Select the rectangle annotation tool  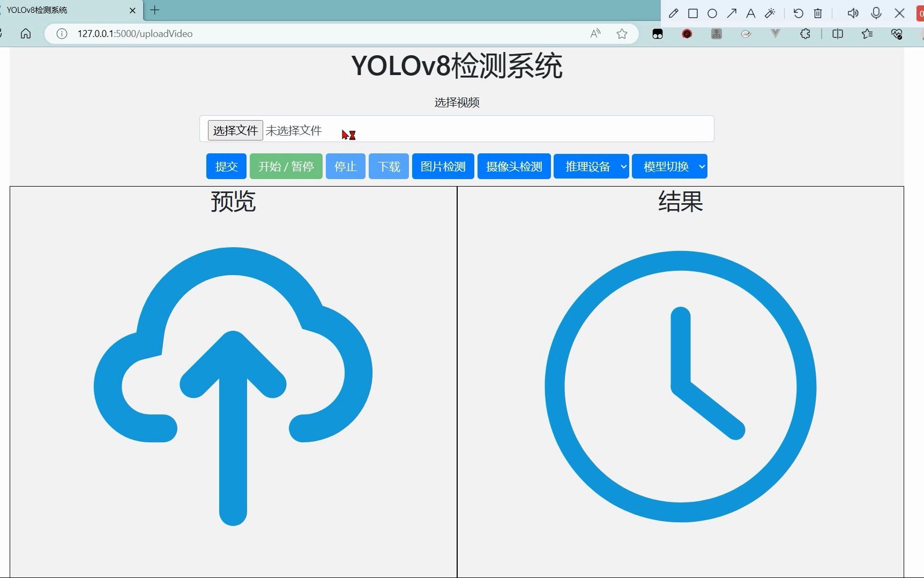click(693, 13)
